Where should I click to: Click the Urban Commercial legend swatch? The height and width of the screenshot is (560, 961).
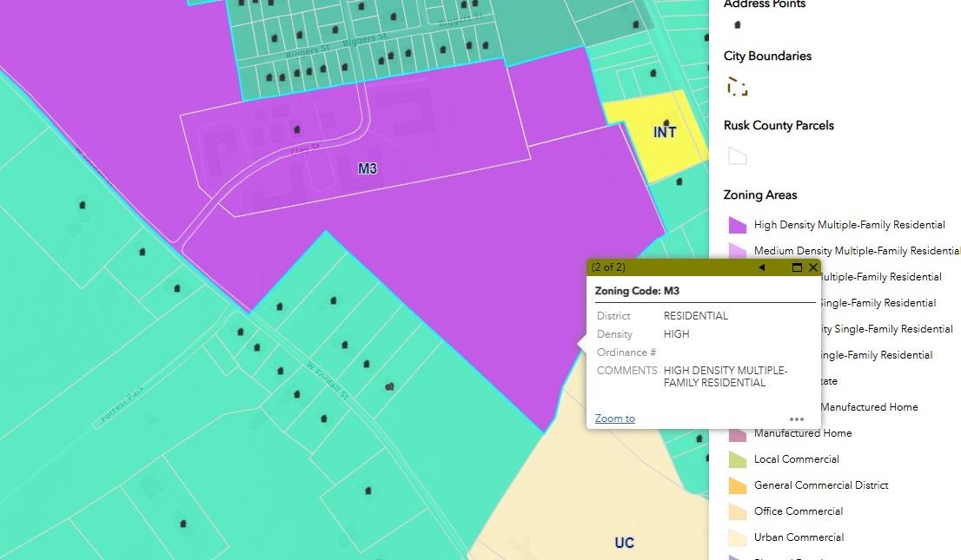[737, 537]
